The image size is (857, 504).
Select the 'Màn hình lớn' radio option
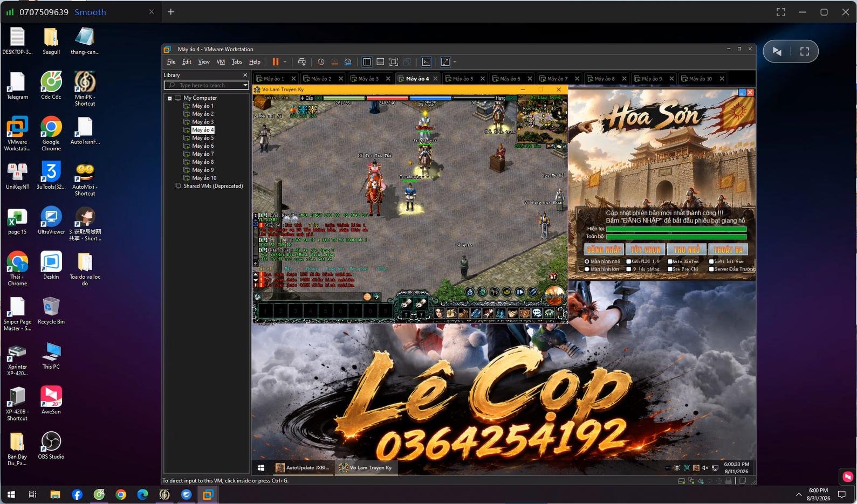coord(587,269)
